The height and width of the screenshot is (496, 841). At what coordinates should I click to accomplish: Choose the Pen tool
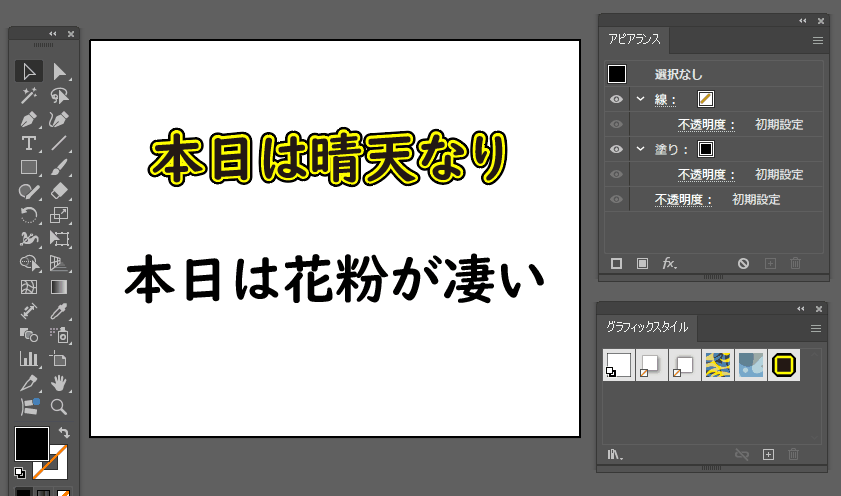[29, 119]
